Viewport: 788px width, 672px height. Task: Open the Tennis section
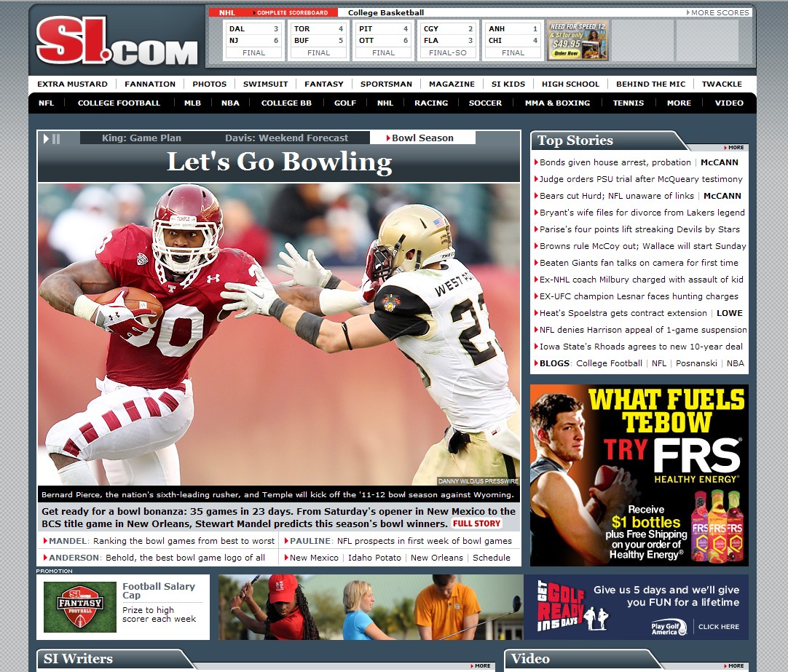point(629,103)
